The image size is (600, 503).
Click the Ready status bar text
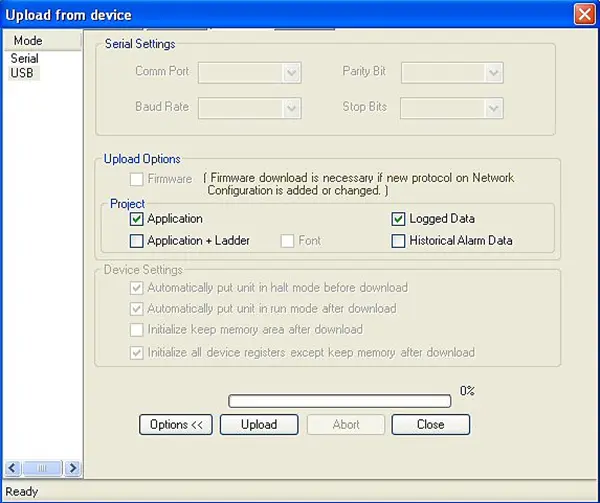(22, 492)
